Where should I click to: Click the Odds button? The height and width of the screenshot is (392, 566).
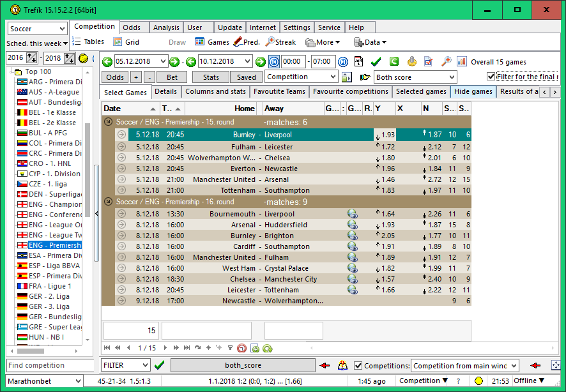pos(115,77)
